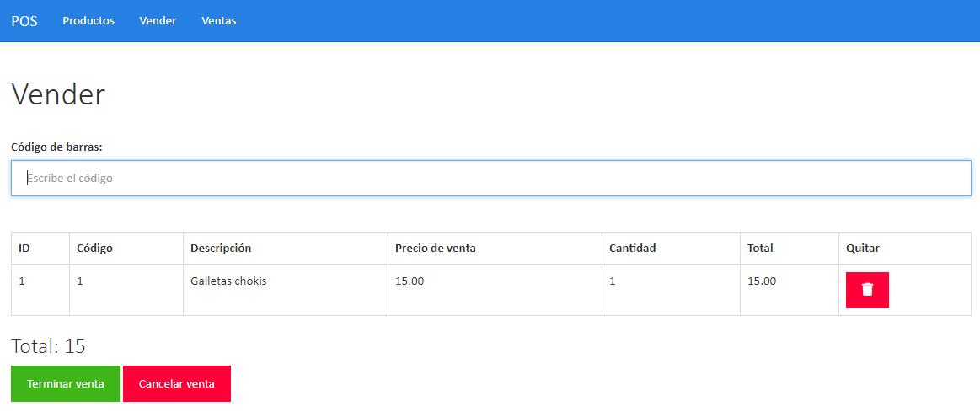Click the Vender page heading
The height and width of the screenshot is (417, 980).
coord(58,95)
